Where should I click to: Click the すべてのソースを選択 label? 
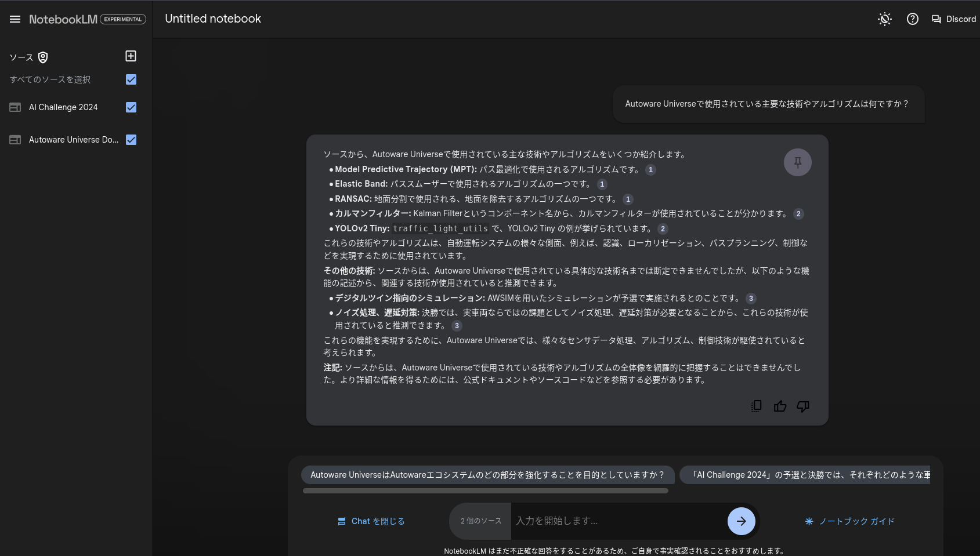pyautogui.click(x=50, y=79)
